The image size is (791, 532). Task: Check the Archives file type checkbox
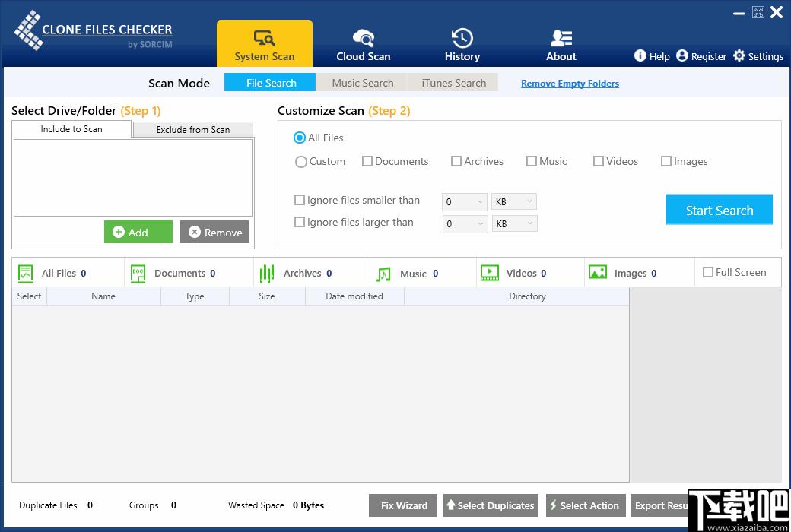pyautogui.click(x=456, y=161)
